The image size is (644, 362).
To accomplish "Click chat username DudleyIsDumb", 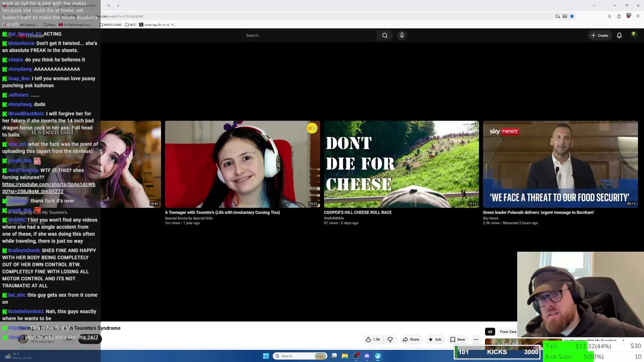I will 24,250.
